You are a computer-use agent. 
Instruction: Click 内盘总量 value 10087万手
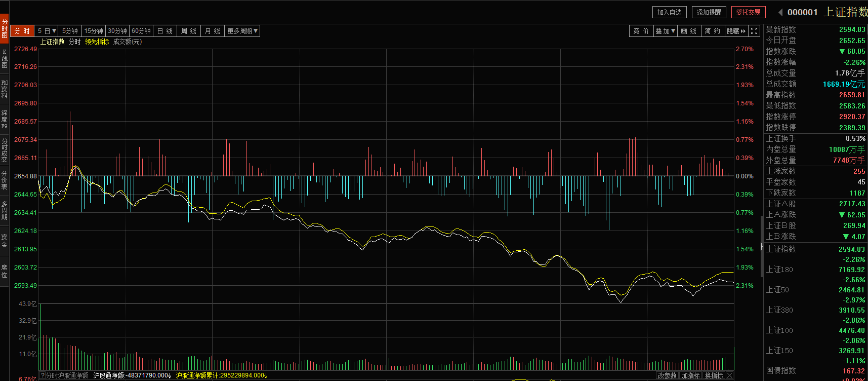click(x=847, y=149)
